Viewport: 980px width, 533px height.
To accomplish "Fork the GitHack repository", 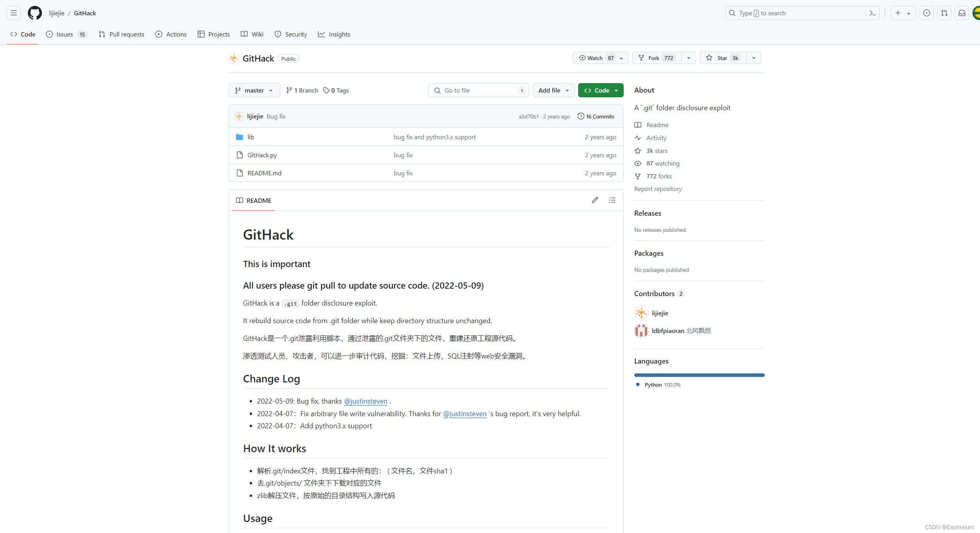I will (x=657, y=58).
